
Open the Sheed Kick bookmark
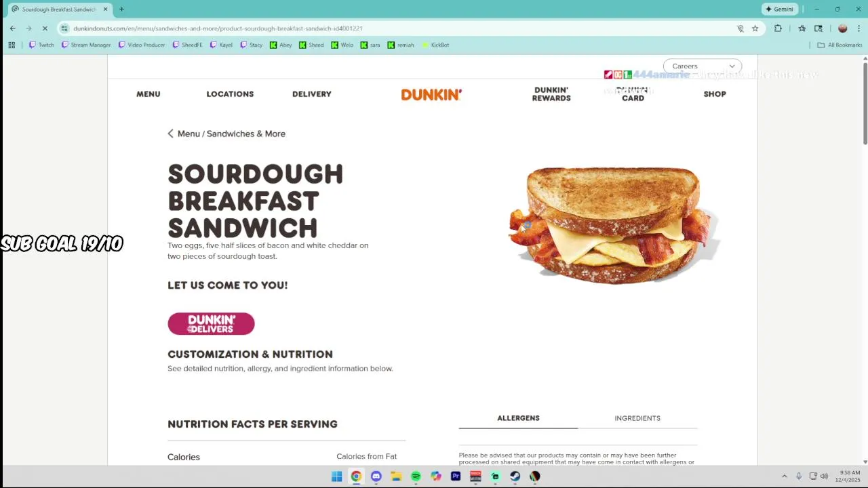tap(311, 45)
